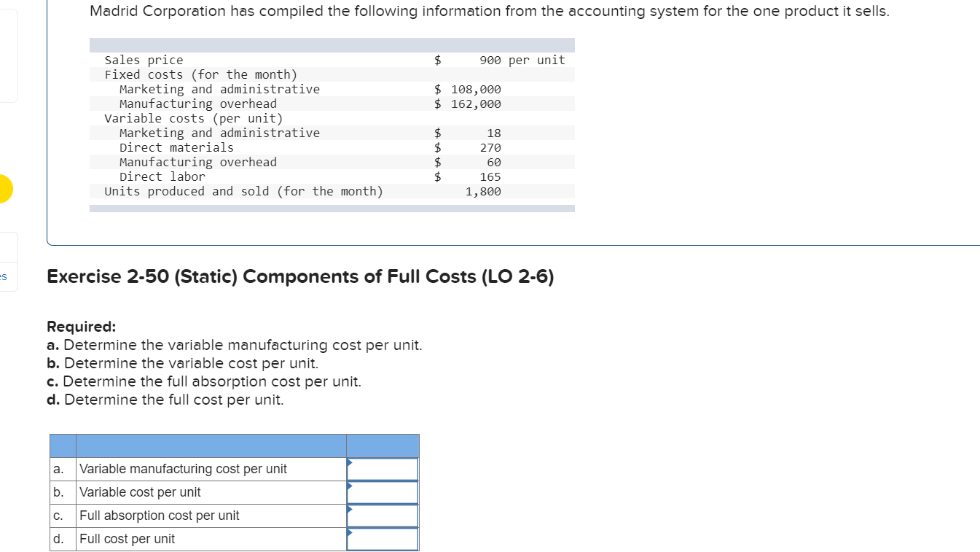This screenshot has height=552, width=980.
Task: Click the yellow circular marker at left edge
Action: pos(4,188)
